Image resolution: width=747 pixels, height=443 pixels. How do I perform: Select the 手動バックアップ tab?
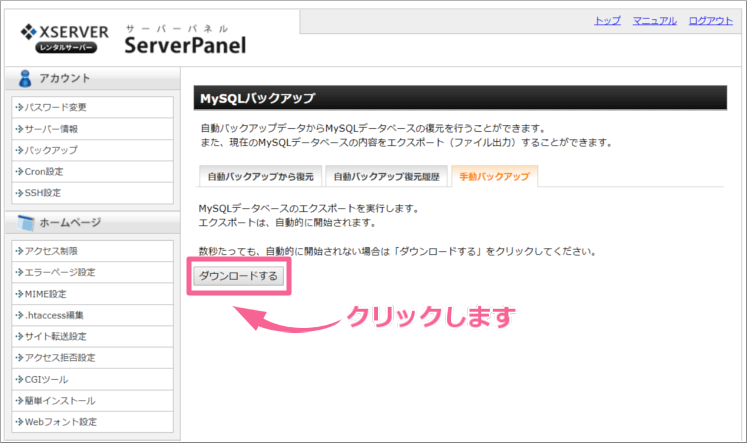click(x=495, y=177)
